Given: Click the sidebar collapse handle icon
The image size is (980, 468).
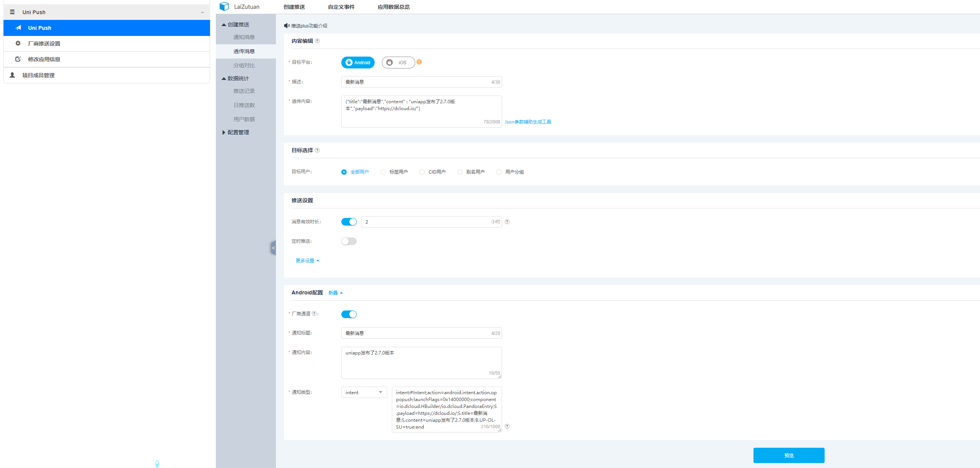Looking at the screenshot, I should tap(273, 248).
